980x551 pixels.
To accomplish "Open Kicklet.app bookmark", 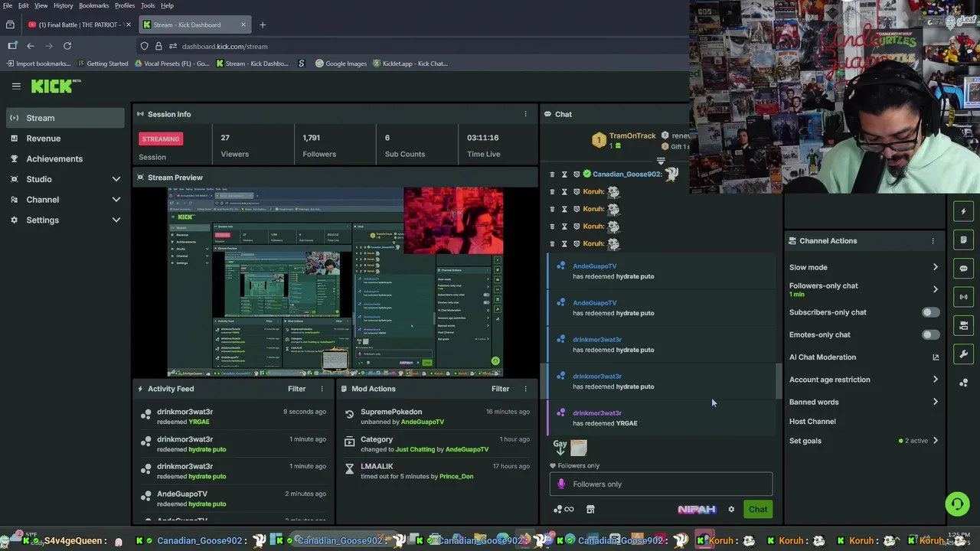I will pyautogui.click(x=410, y=64).
